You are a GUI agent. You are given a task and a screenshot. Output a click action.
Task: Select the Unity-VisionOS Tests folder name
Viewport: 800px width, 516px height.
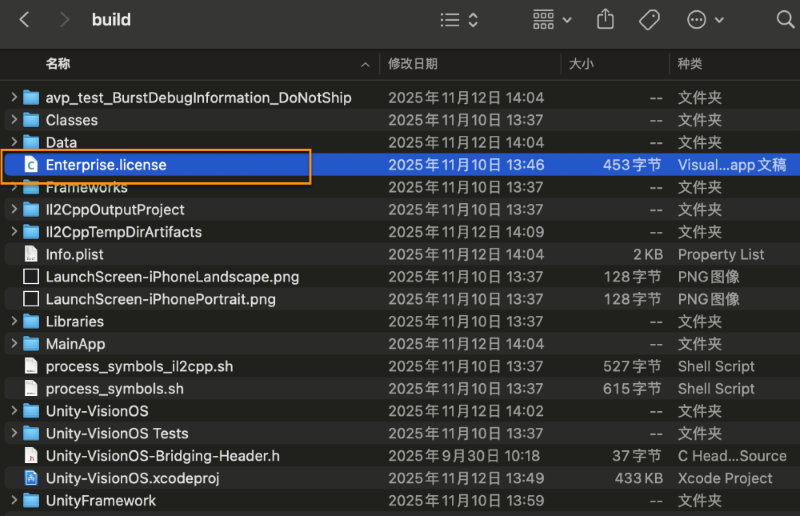click(117, 433)
